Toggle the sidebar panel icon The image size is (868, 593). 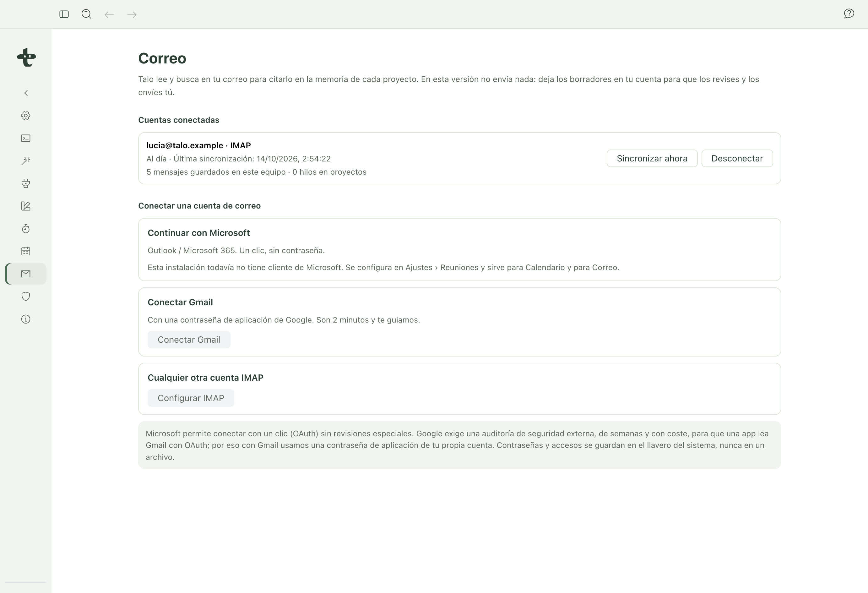tap(64, 14)
